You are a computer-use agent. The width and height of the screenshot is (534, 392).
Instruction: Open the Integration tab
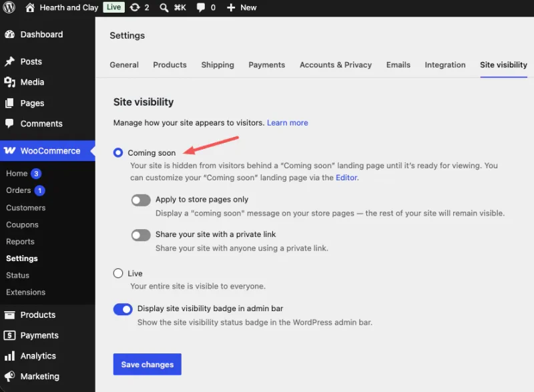click(445, 65)
